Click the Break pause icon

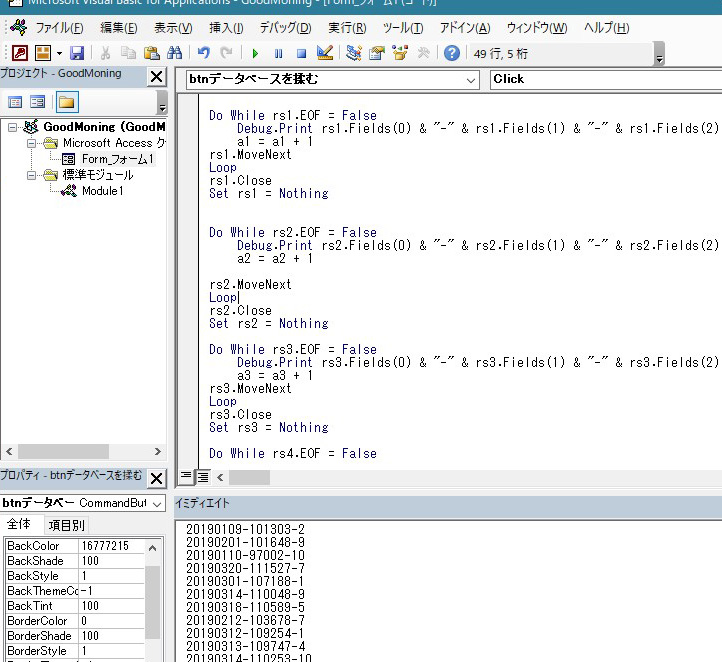[279, 53]
